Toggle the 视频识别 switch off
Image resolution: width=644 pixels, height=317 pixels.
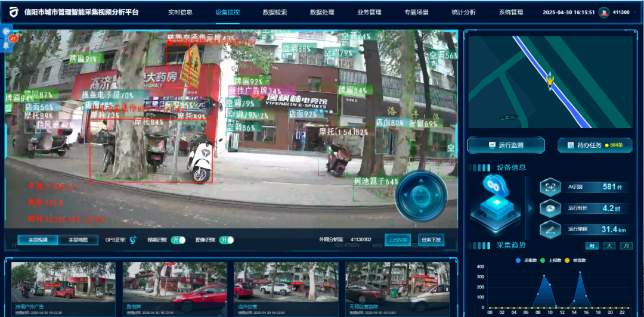pyautogui.click(x=178, y=240)
